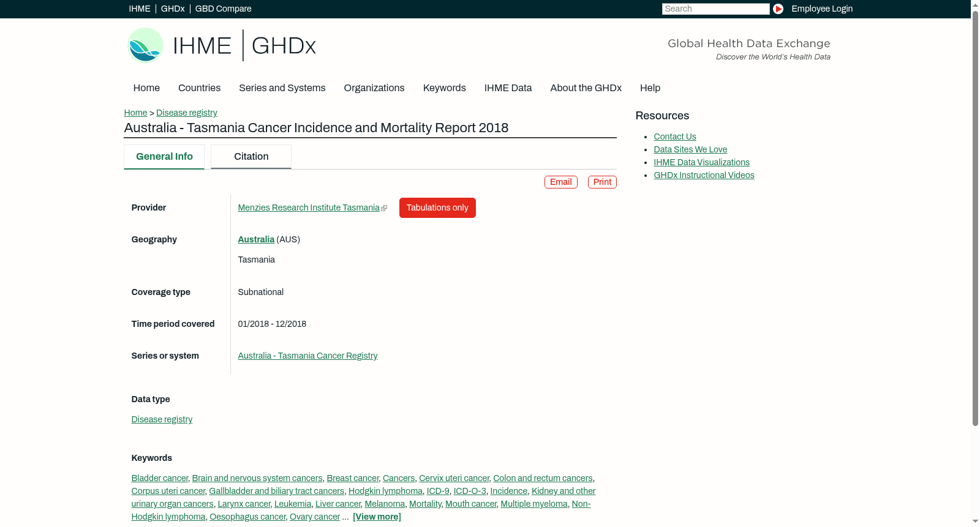This screenshot has height=527, width=980.
Task: Open the ICD-O-3 keyword link
Action: tap(470, 491)
